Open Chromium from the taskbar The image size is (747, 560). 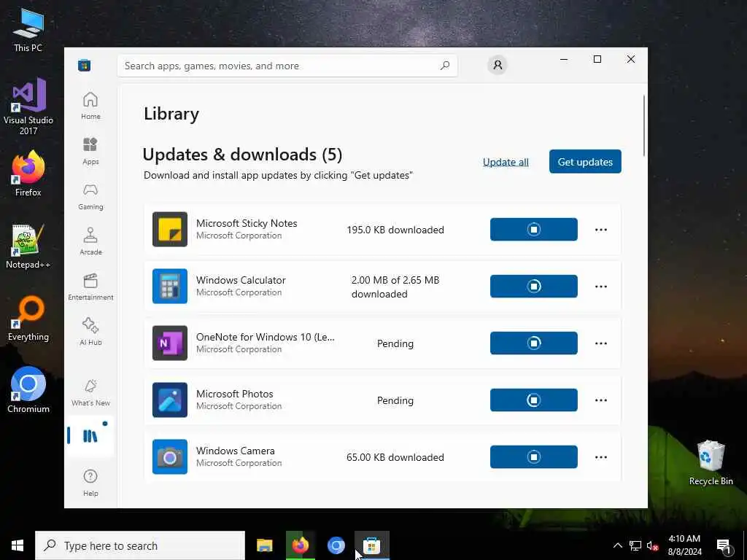pos(336,545)
